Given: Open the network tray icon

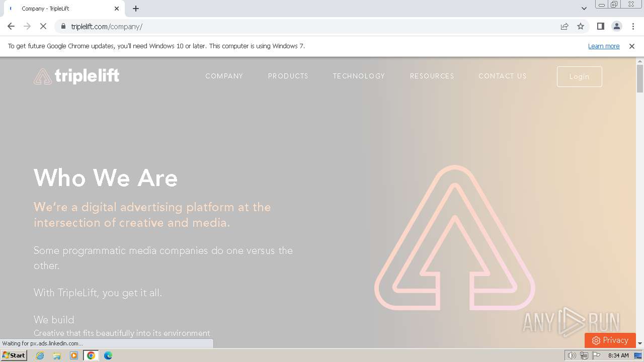Looking at the screenshot, I should (584, 355).
